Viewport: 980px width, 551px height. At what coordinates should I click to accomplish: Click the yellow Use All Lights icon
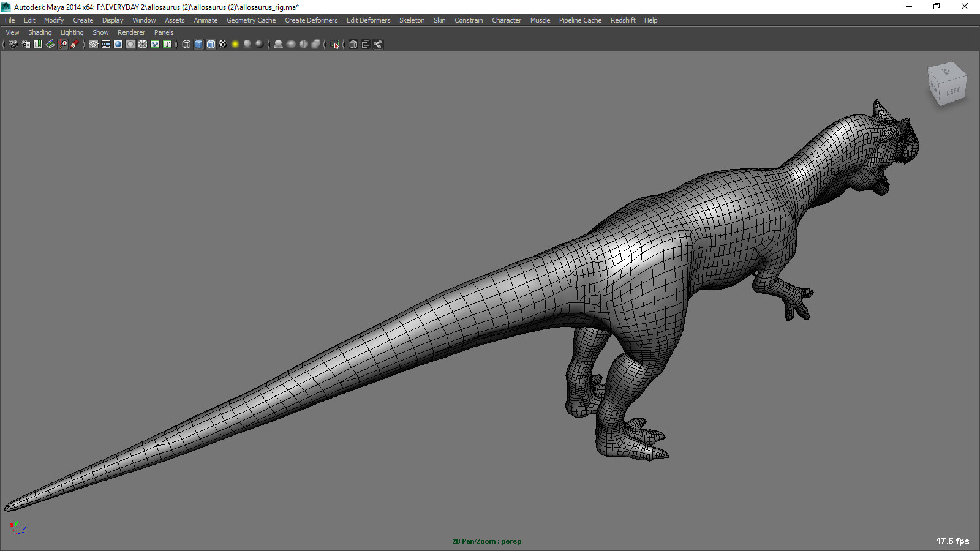click(x=235, y=44)
